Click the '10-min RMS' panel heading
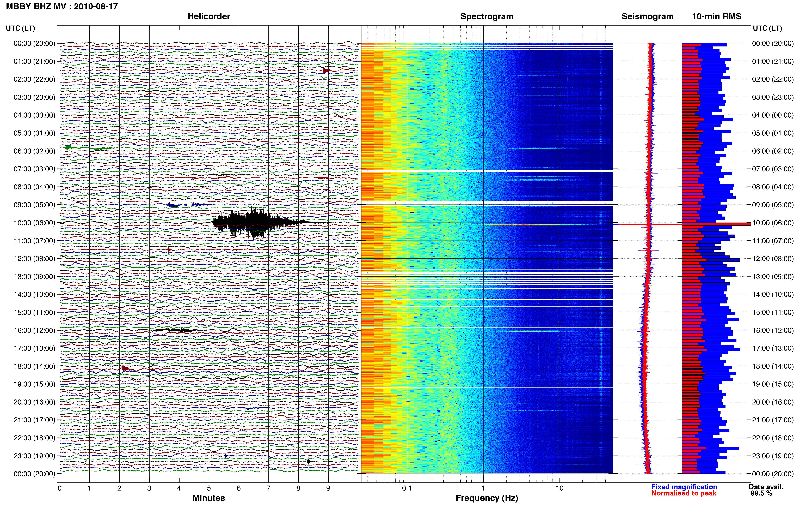 pyautogui.click(x=717, y=16)
